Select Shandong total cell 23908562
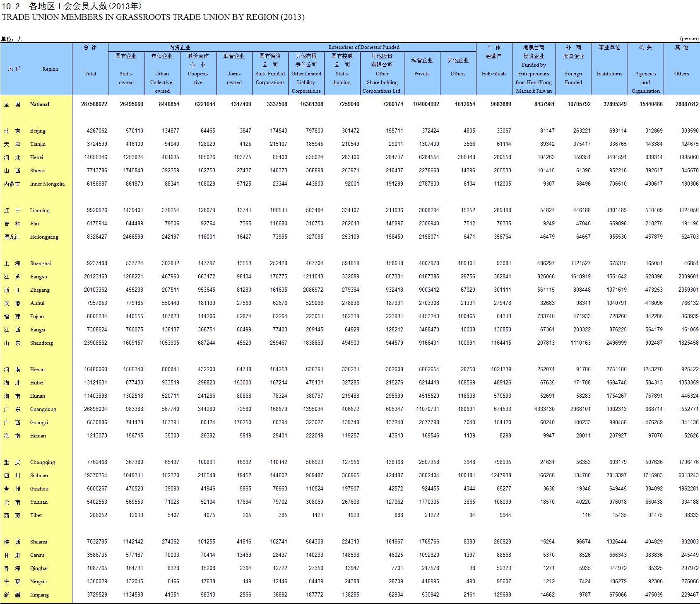700x604 pixels. pos(96,343)
